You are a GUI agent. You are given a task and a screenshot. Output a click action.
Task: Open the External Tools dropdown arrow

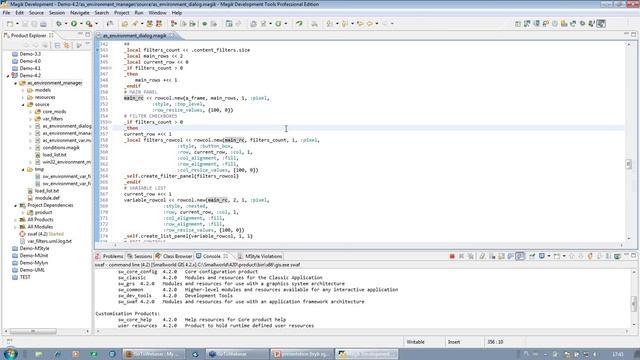[96, 24]
